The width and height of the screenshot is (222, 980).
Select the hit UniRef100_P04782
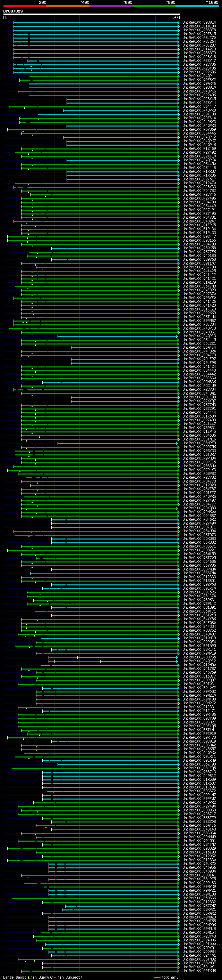pos(199,191)
